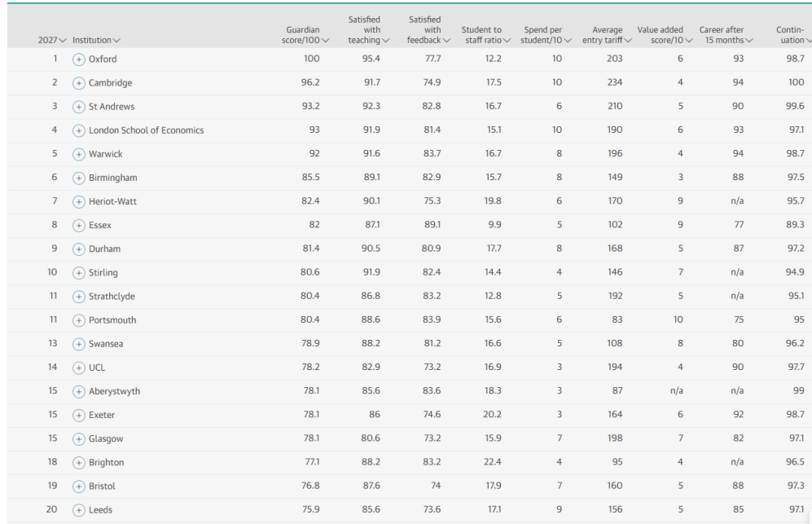
Task: Sort by Student to staff ratio
Action: click(485, 35)
